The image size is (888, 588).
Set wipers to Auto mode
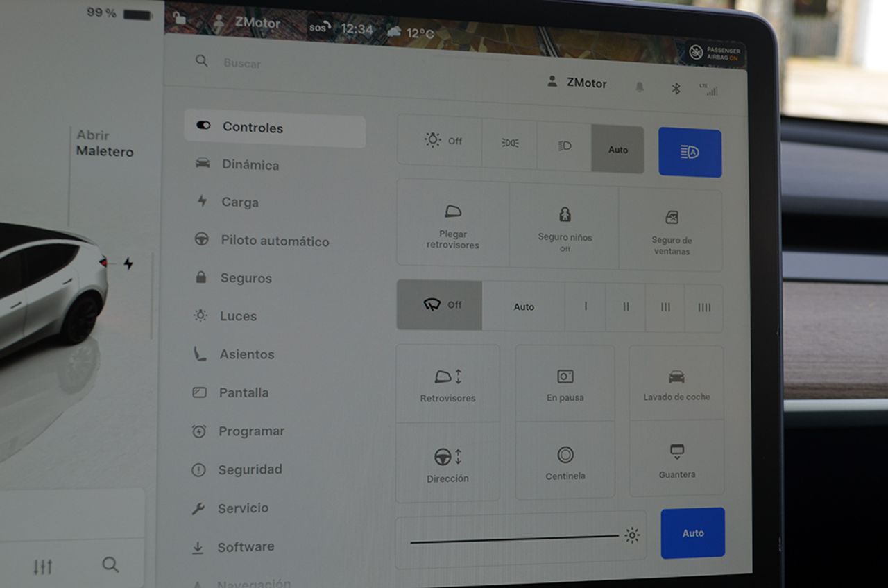(x=524, y=306)
